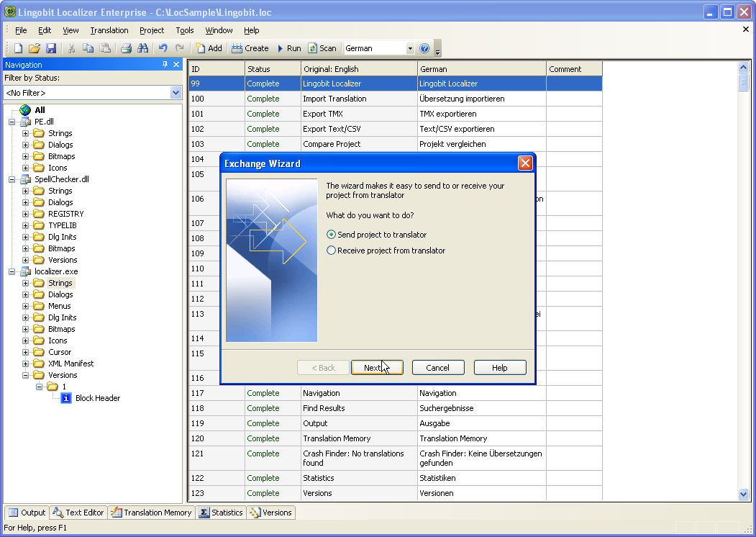Screen dimensions: 756x537
Task: Save the project using the floppy icon
Action: 50,48
